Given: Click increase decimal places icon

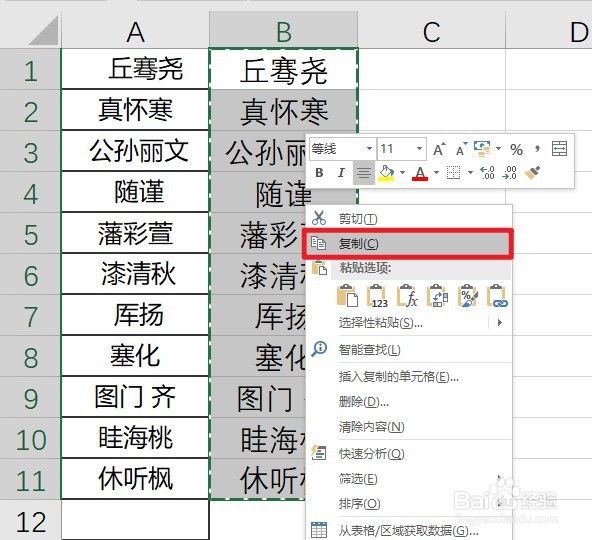Looking at the screenshot, I should (487, 173).
